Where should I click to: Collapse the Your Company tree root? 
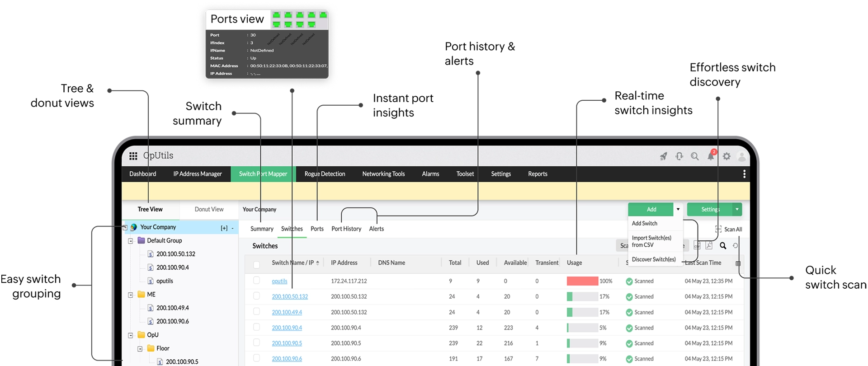125,227
